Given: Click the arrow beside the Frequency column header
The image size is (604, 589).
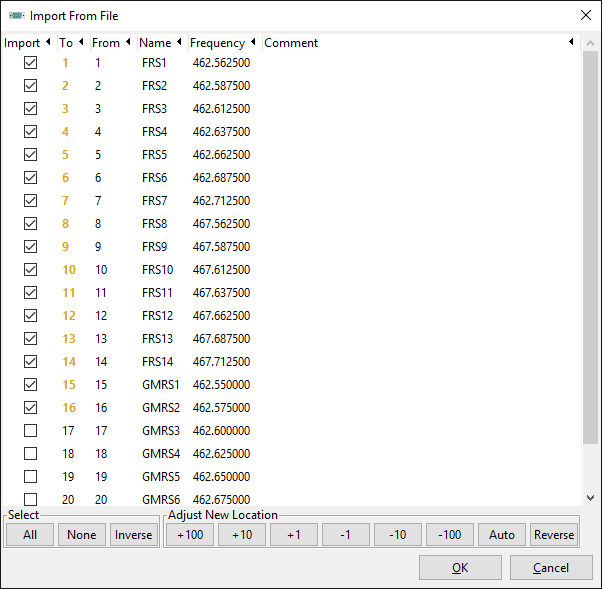Looking at the screenshot, I should (x=253, y=42).
